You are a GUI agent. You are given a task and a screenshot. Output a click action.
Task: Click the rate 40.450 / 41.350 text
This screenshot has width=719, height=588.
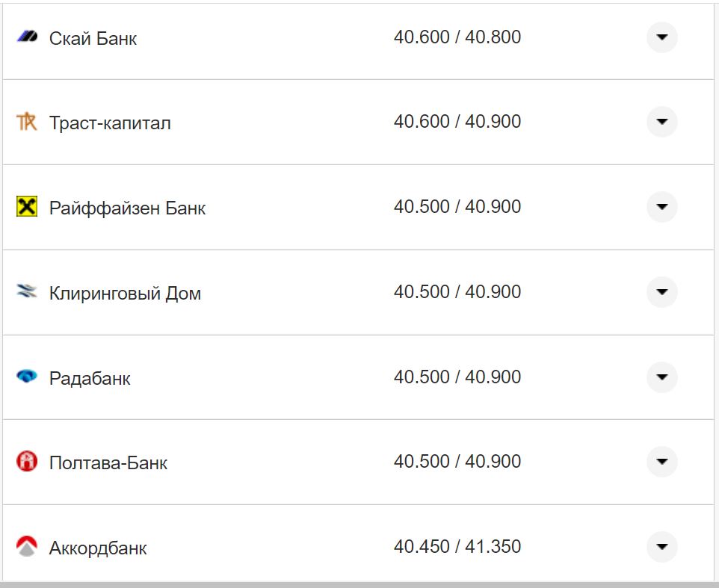pos(458,547)
